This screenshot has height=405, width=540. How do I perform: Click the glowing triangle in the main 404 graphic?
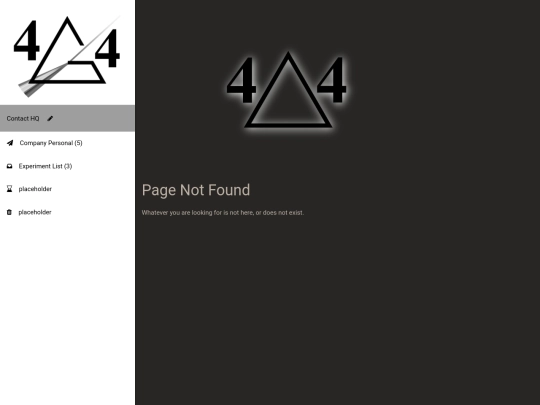click(288, 90)
